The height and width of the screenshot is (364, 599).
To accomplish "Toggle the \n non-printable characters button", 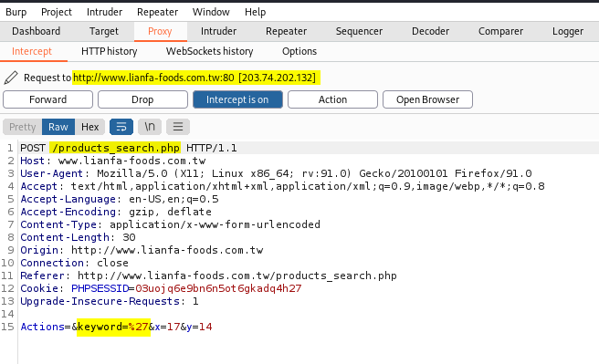I will (x=150, y=127).
